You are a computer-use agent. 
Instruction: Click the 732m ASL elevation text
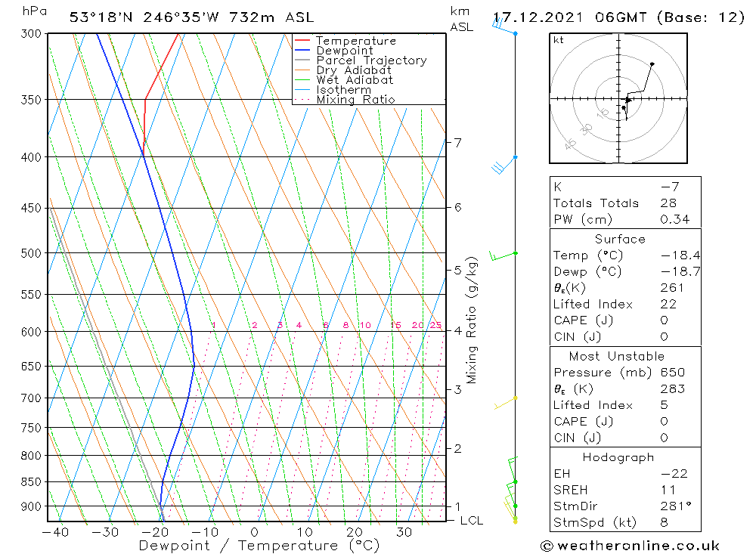point(271,18)
